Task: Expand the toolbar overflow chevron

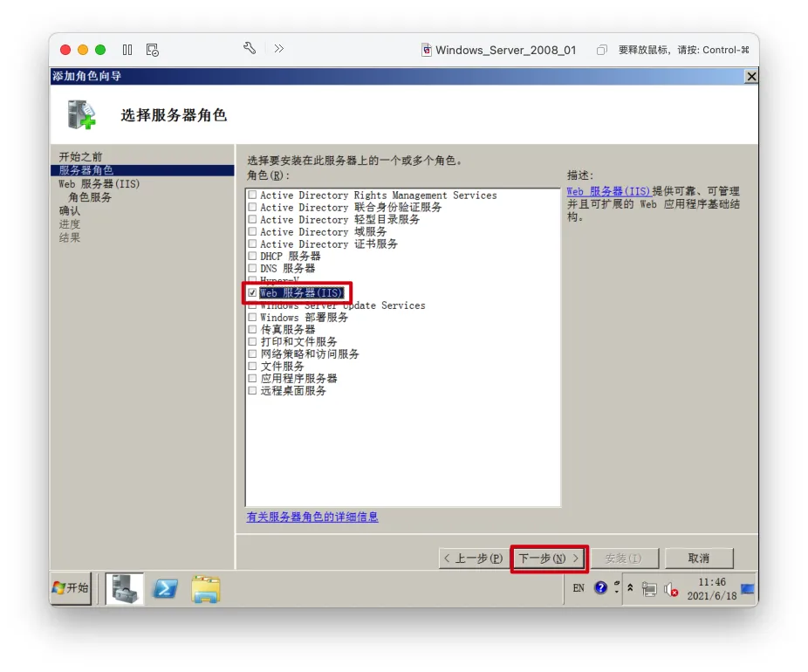Action: (278, 49)
